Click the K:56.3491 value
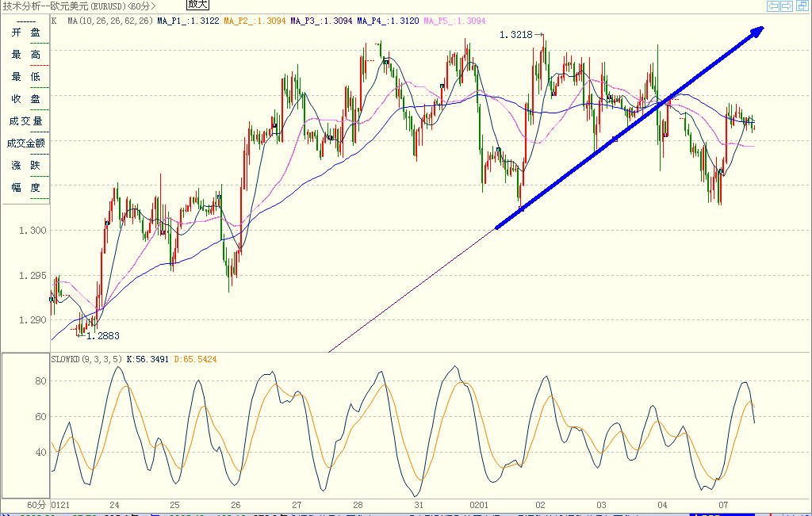 147,359
